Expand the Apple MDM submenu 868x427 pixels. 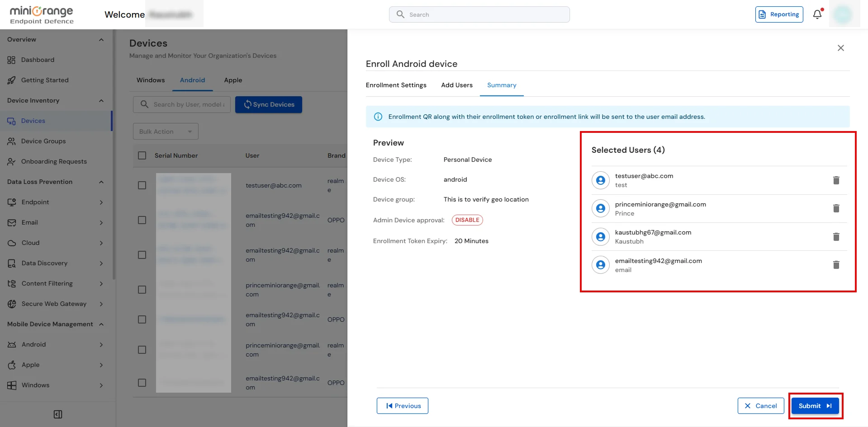[101, 365]
